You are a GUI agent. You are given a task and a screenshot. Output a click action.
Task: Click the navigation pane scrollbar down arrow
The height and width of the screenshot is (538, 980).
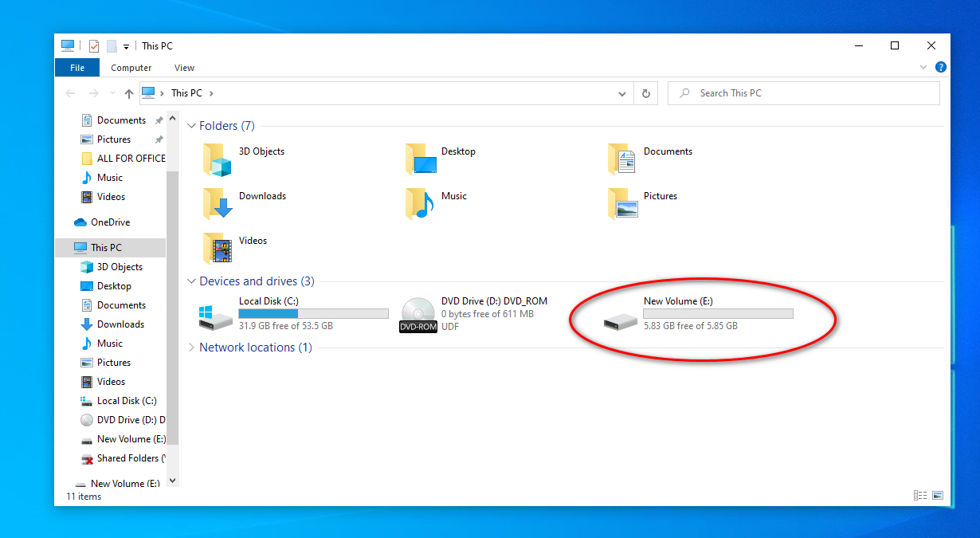(173, 481)
